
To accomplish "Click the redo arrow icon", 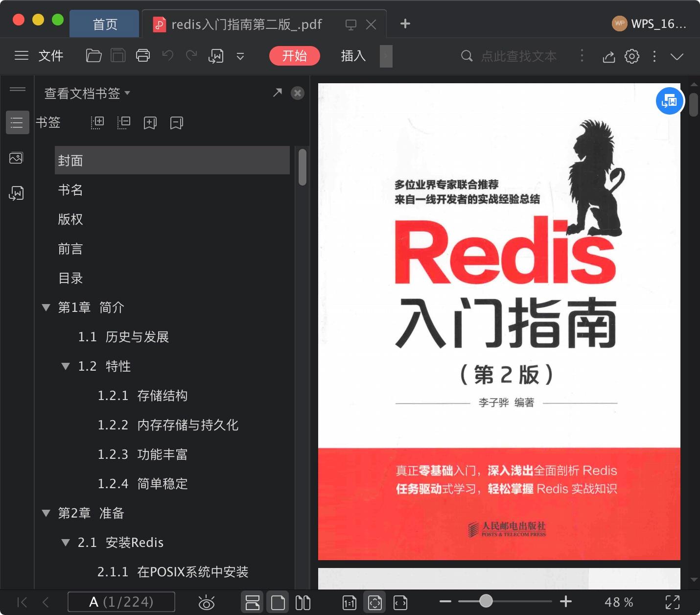I will coord(191,56).
